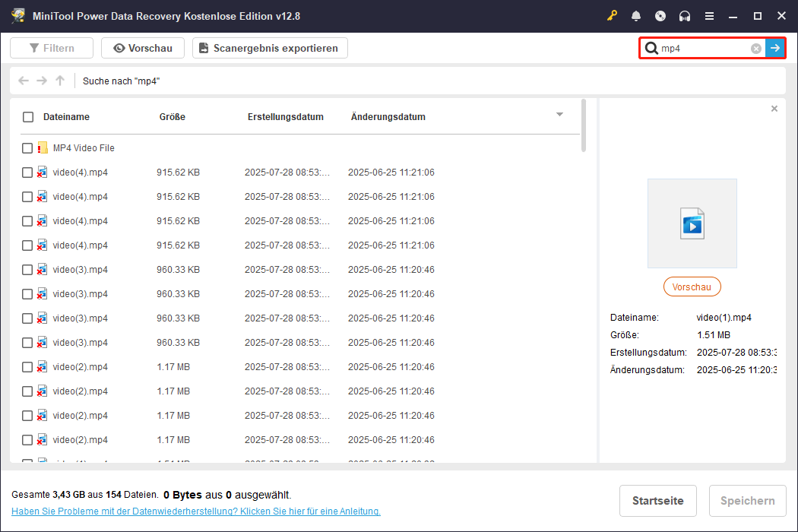Open notifications via the bell icon
The image size is (798, 532).
pyautogui.click(x=636, y=15)
